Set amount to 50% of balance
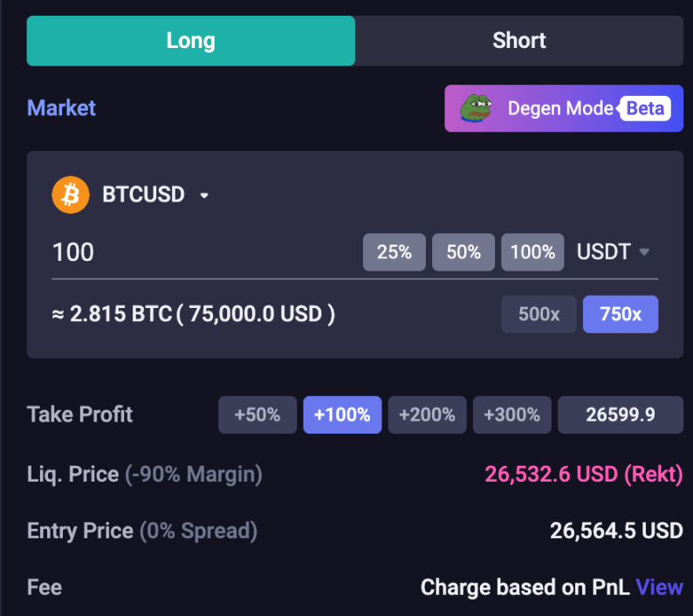This screenshot has height=616, width=693. point(463,252)
